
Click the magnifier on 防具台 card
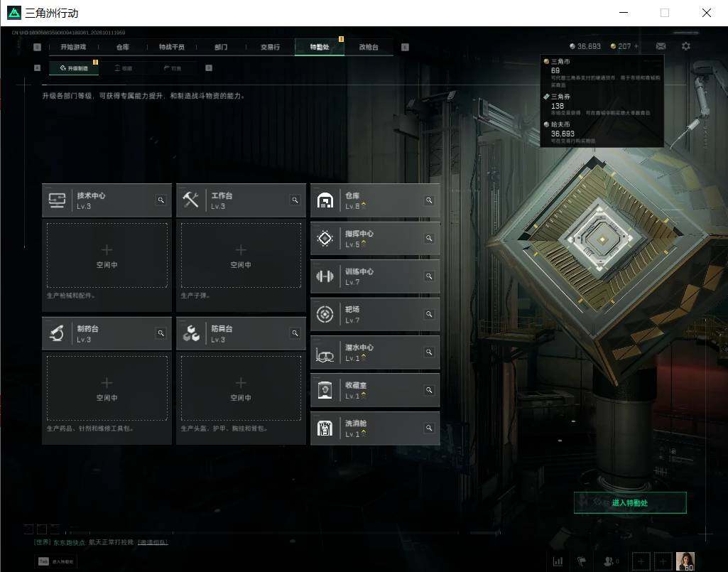(x=295, y=333)
